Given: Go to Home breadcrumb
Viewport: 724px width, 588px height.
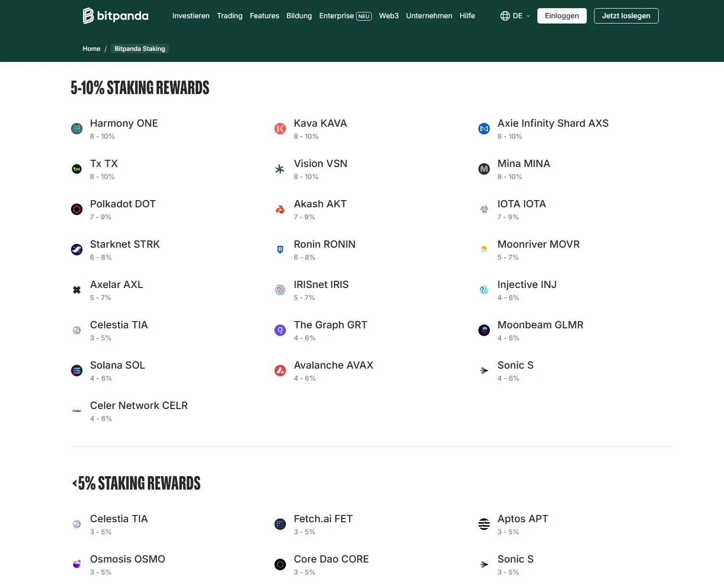Looking at the screenshot, I should click(x=91, y=48).
